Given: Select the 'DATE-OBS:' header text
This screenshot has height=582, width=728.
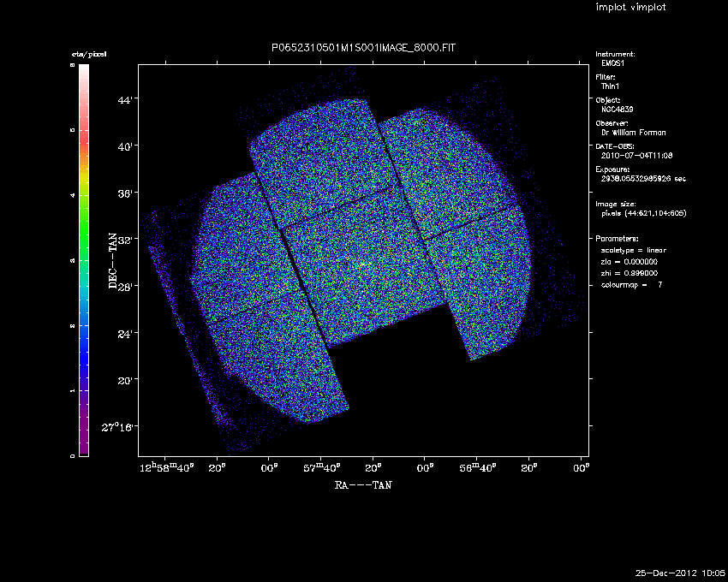Looking at the screenshot, I should tap(615, 146).
